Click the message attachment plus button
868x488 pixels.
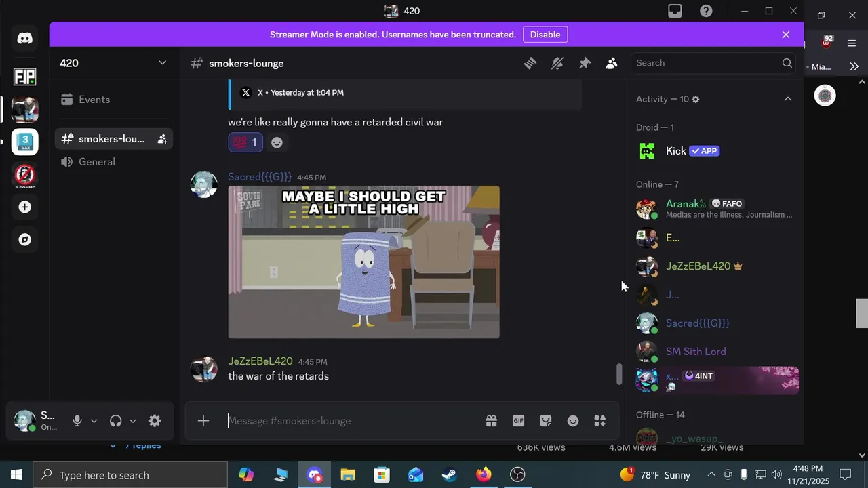point(203,421)
